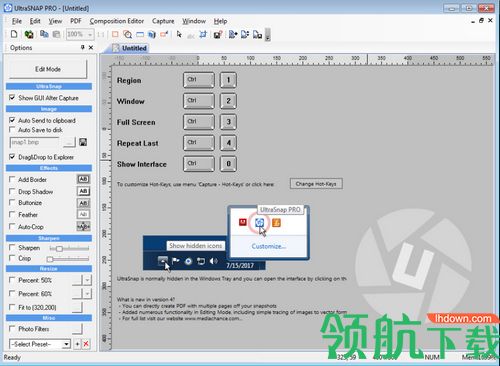The image size is (500, 366).
Task: Open the Help menu
Action: click(x=220, y=21)
